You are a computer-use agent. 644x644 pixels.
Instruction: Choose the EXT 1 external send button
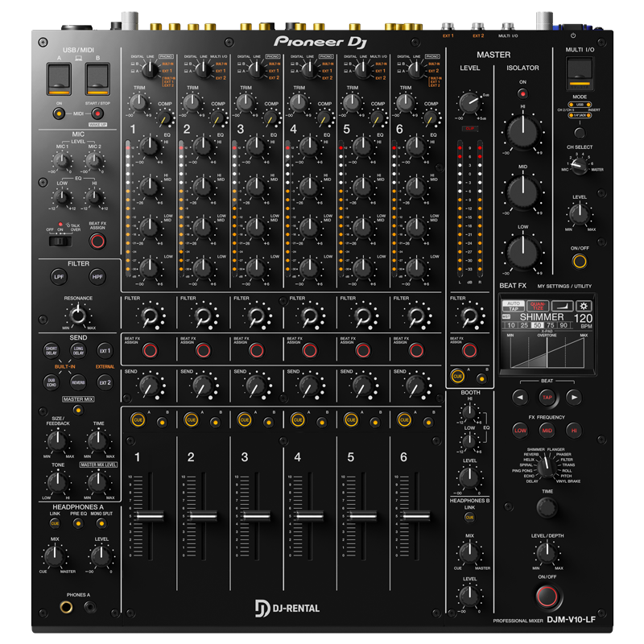[105, 350]
